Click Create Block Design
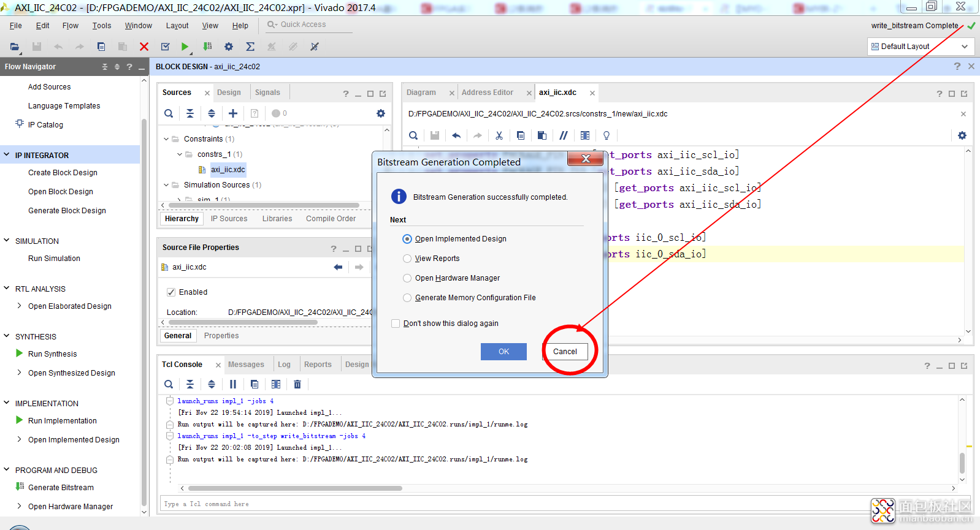The width and height of the screenshot is (980, 530). pyautogui.click(x=63, y=173)
